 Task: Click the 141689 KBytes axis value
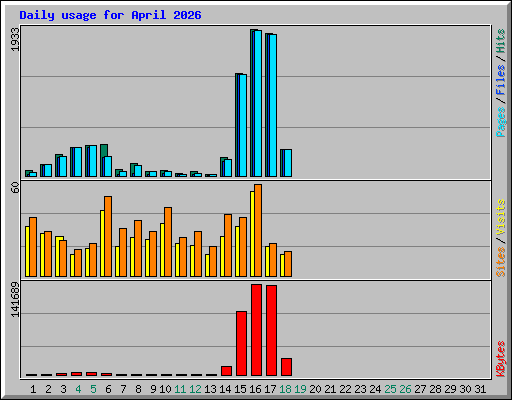coord(15,299)
